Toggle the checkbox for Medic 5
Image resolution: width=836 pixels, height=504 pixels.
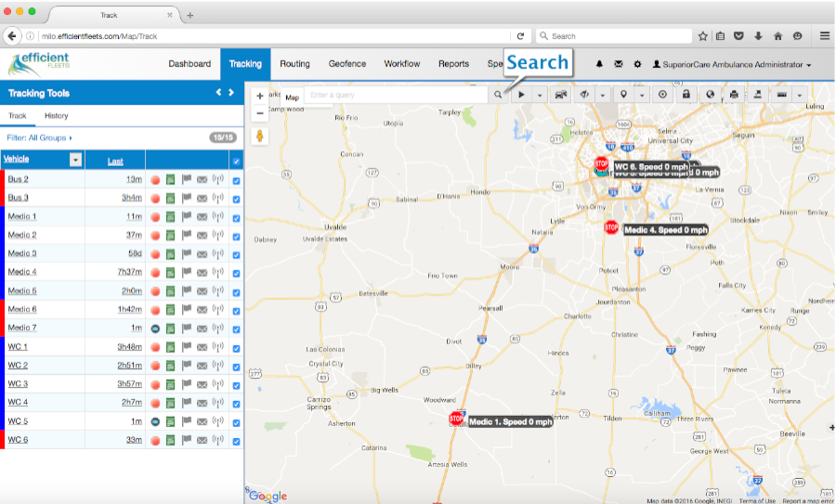pyautogui.click(x=236, y=292)
